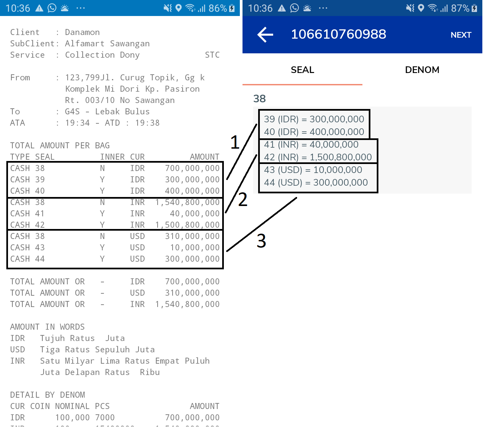Tap the CASH 41 INR 40,000,000 row

tap(115, 214)
